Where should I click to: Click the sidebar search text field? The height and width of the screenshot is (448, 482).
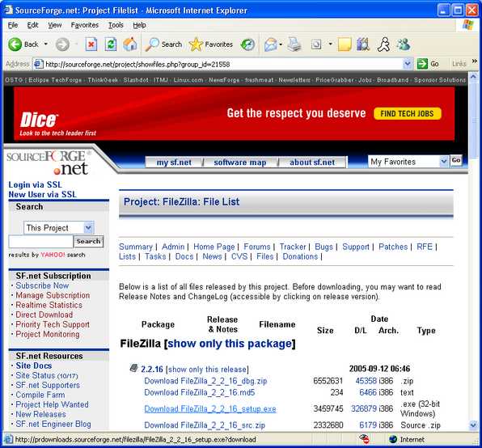(x=41, y=241)
